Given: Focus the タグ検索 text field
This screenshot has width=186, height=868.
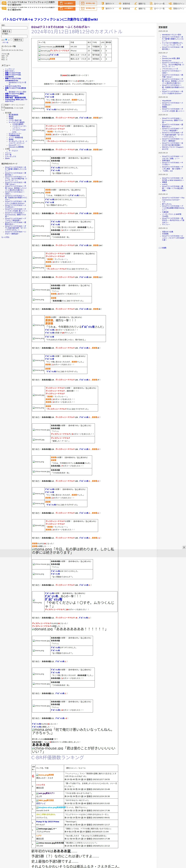Looking at the screenshot, I should click(14, 36).
